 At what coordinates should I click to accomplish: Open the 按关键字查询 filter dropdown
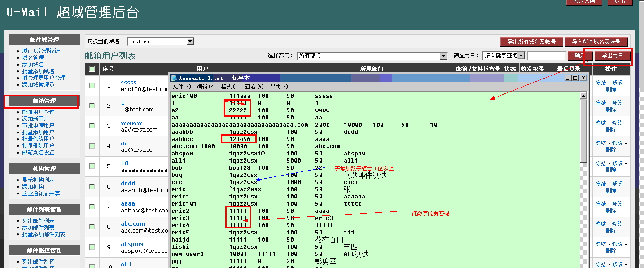point(521,56)
